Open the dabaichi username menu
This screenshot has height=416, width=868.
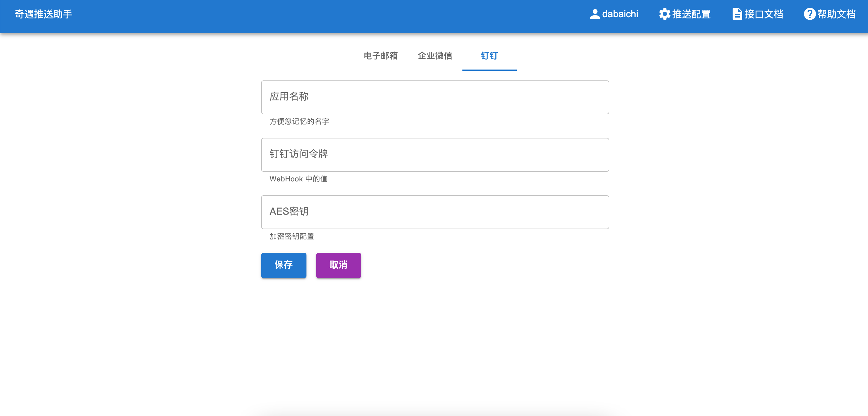pyautogui.click(x=620, y=14)
